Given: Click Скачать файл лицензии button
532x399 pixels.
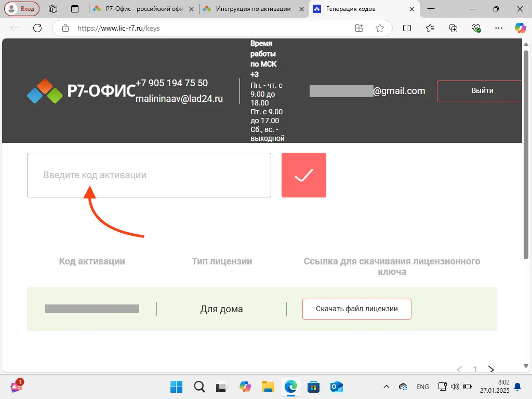Looking at the screenshot, I should pos(357,309).
